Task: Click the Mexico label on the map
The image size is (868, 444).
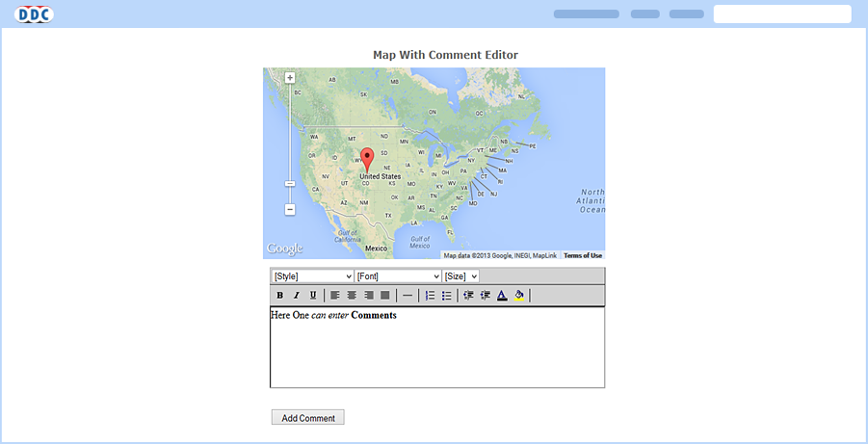Action: pyautogui.click(x=377, y=248)
